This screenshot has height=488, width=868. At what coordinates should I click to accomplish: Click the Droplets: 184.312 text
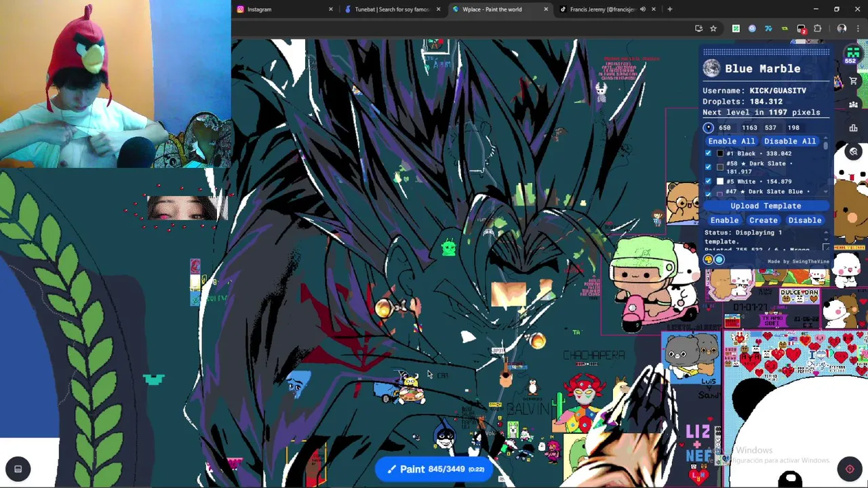click(x=743, y=102)
